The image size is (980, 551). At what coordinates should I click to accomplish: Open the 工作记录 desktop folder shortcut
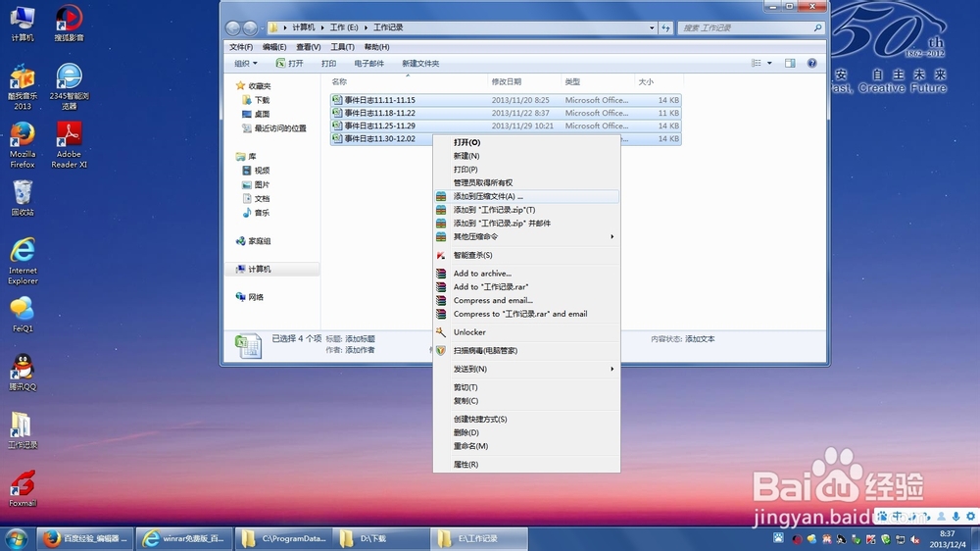point(23,431)
